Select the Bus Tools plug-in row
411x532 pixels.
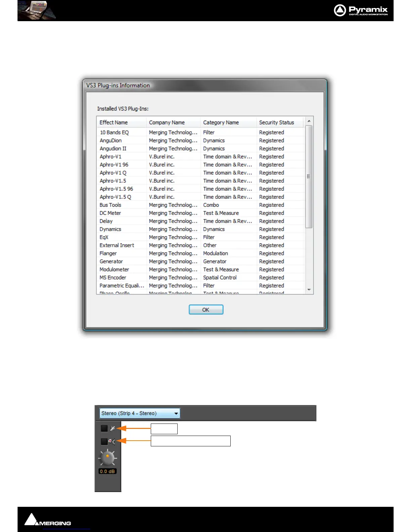click(x=201, y=205)
